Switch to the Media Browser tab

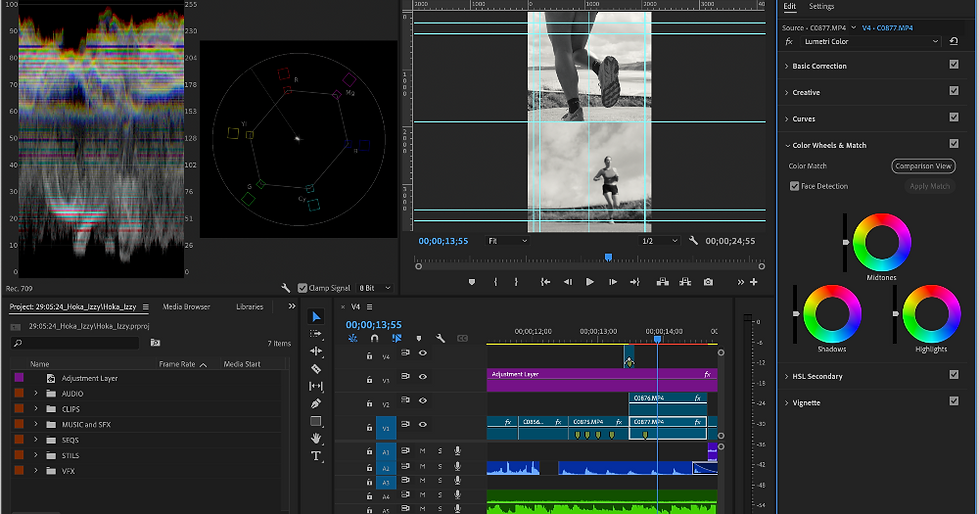186,307
